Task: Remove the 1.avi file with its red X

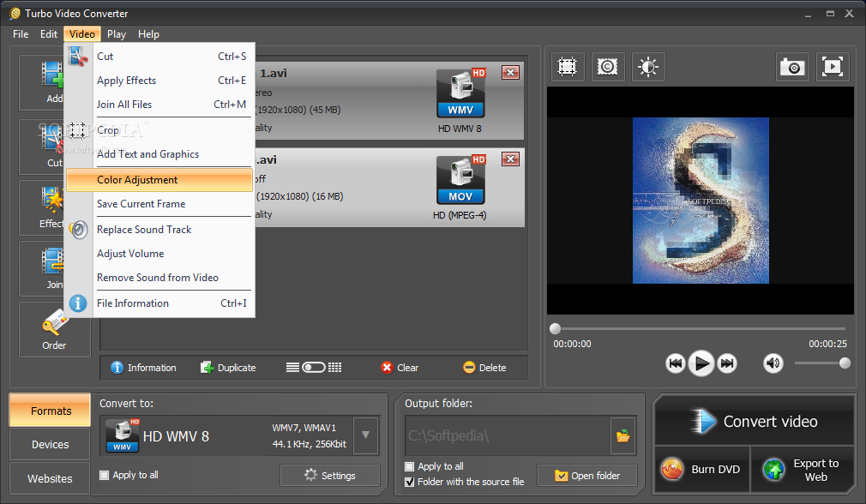Action: click(510, 72)
